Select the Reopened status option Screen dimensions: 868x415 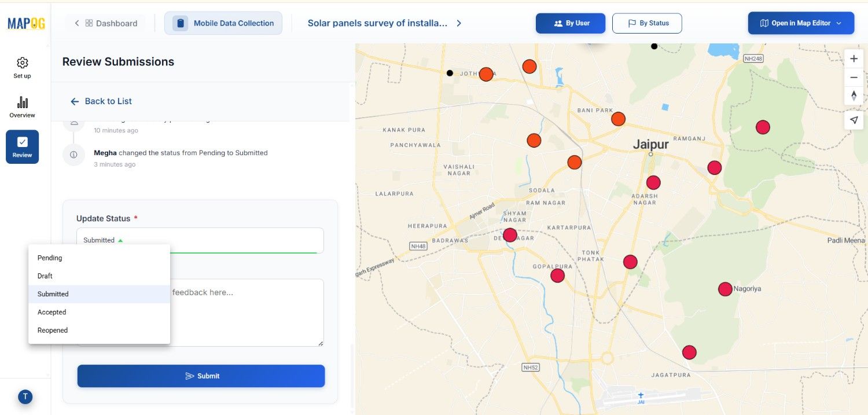[x=52, y=330]
